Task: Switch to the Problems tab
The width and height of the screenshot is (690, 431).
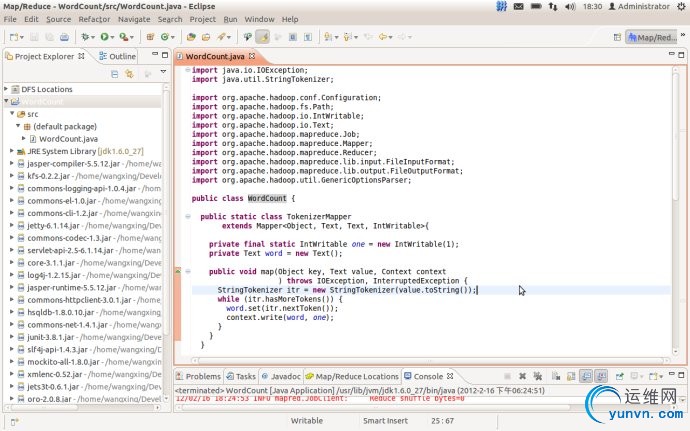Action: click(x=198, y=376)
